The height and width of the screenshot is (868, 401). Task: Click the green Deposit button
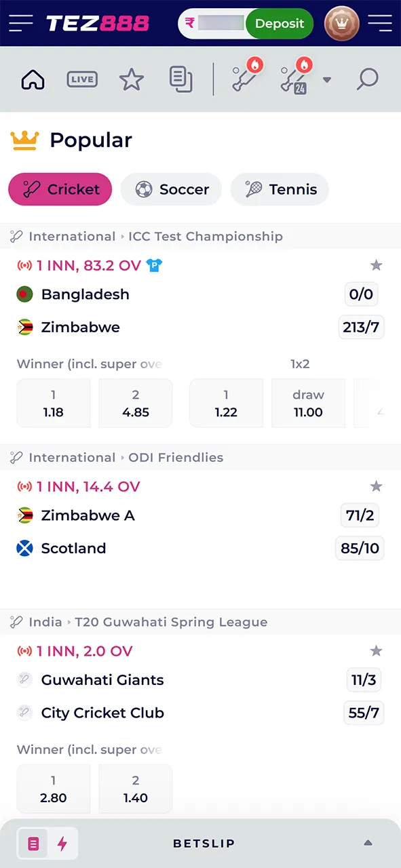tap(280, 24)
